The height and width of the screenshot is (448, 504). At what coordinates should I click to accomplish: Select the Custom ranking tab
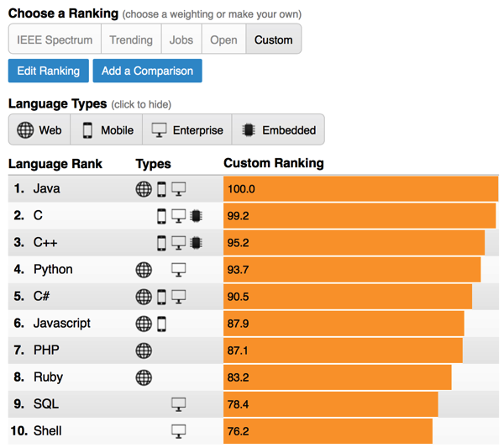(274, 39)
